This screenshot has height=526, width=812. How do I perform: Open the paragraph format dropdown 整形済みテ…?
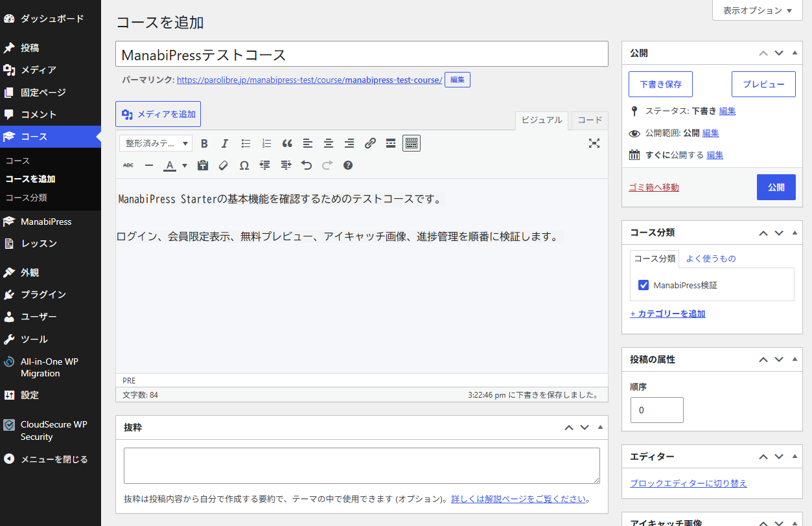tap(156, 143)
